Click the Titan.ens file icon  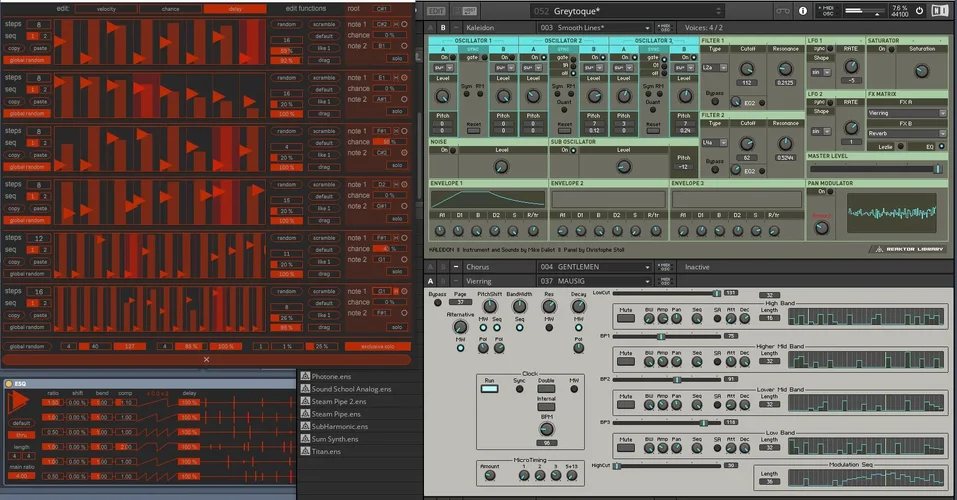[x=305, y=451]
